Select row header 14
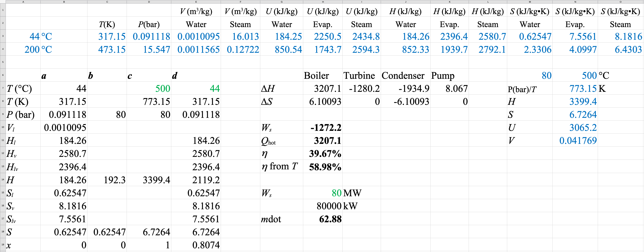 click(x=3, y=180)
